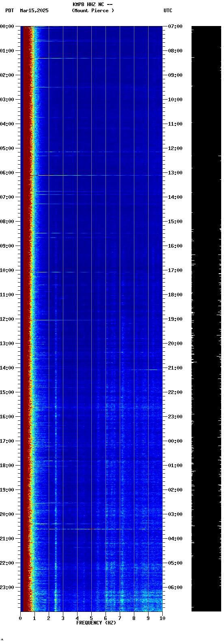Click the 20:00 PDT time label on the left axis

pos(7,514)
